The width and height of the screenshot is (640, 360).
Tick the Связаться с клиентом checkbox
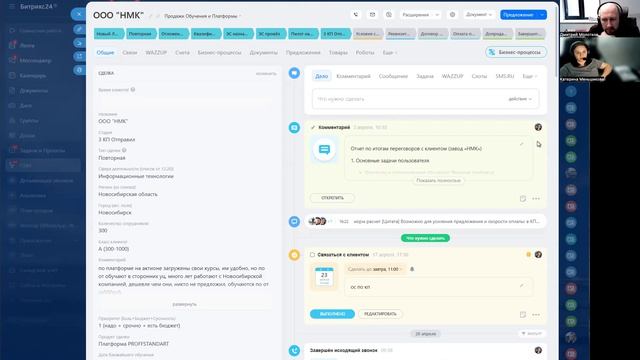312,255
